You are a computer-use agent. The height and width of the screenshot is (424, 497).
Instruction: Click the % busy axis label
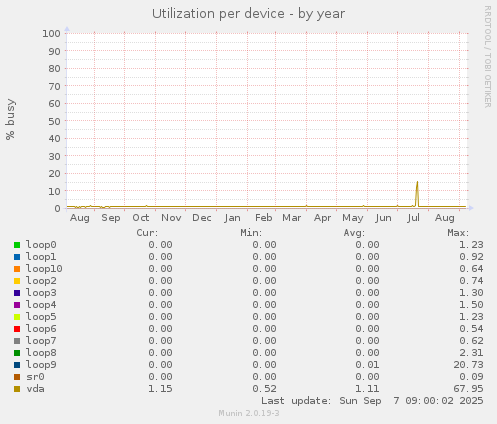tap(10, 119)
